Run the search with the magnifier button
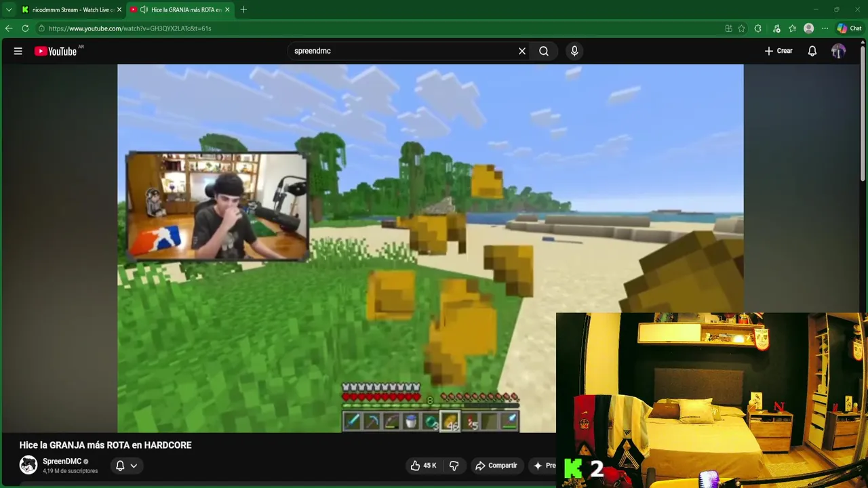The height and width of the screenshot is (488, 868). pyautogui.click(x=544, y=51)
